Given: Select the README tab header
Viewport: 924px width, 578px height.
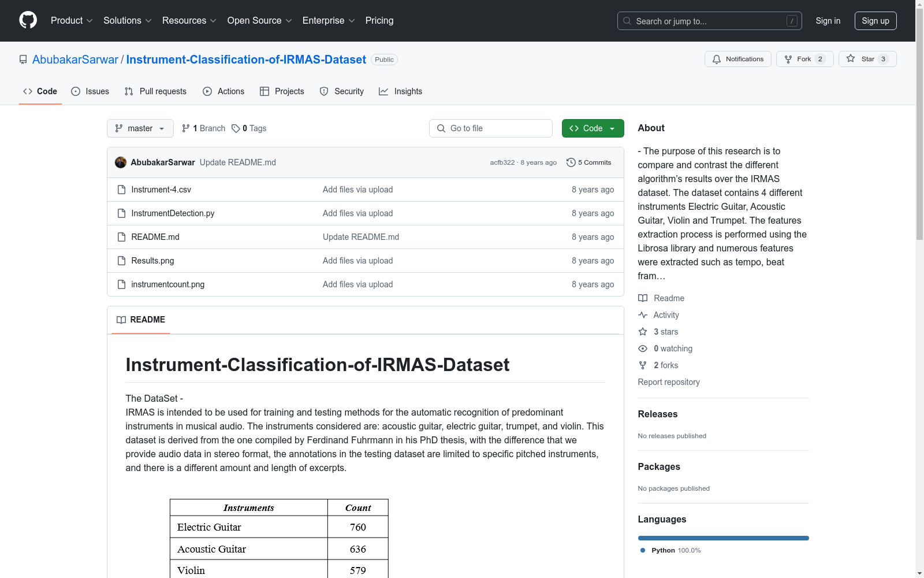Looking at the screenshot, I should [141, 320].
